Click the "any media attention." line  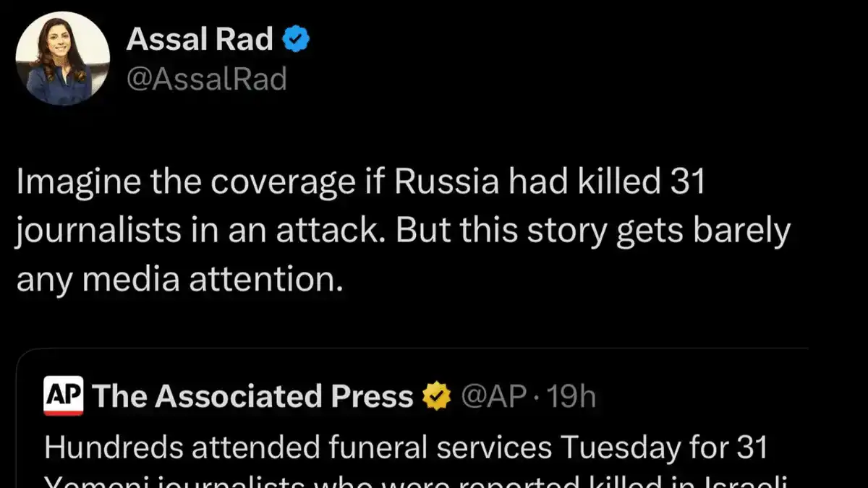179,279
